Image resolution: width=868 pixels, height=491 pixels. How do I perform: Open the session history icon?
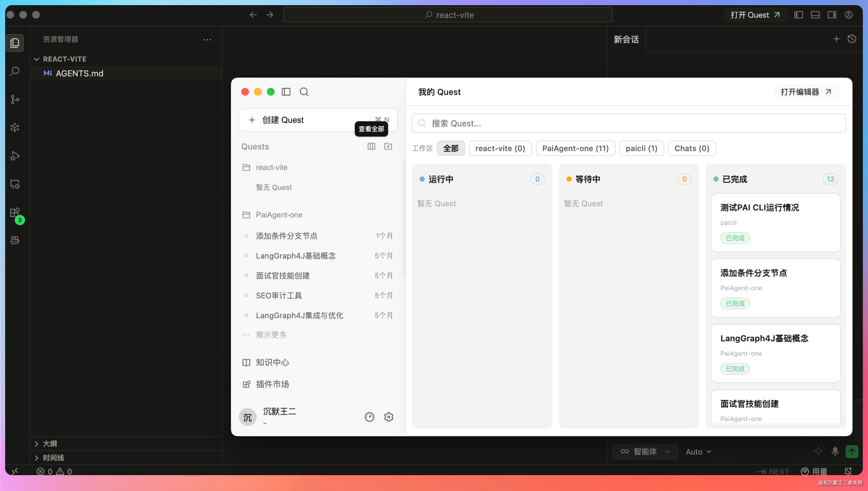(852, 39)
